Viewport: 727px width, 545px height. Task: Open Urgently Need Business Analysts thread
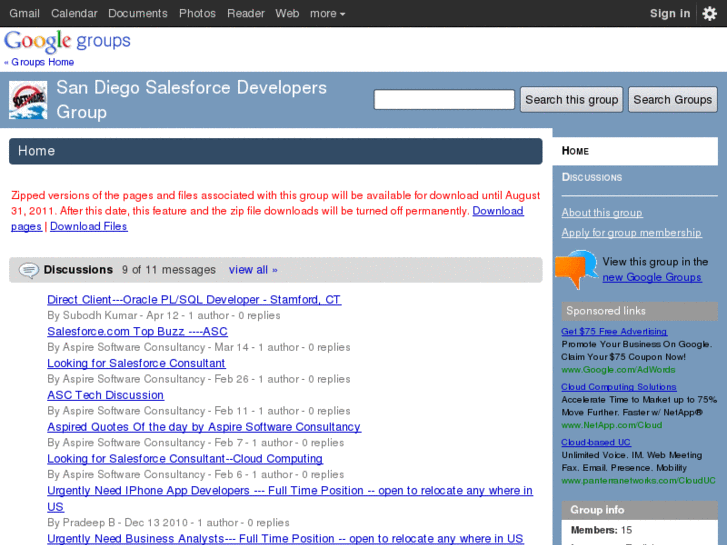285,539
